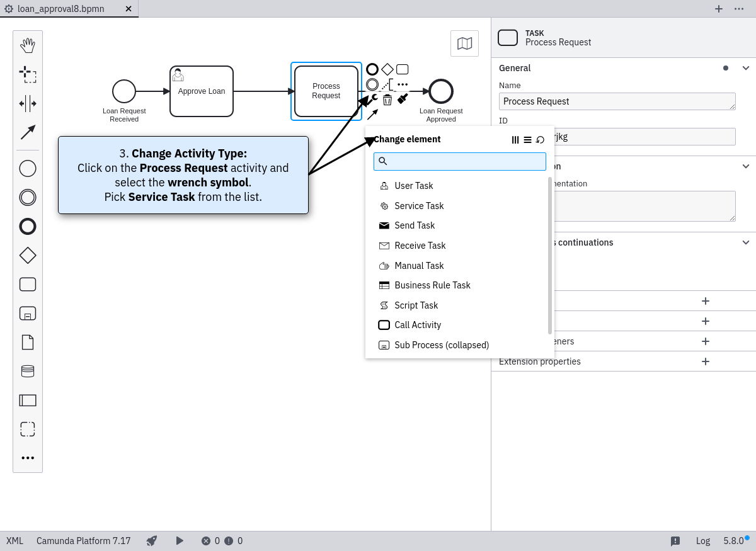
Task: Collapse the Documentation section chevron
Action: click(x=746, y=166)
